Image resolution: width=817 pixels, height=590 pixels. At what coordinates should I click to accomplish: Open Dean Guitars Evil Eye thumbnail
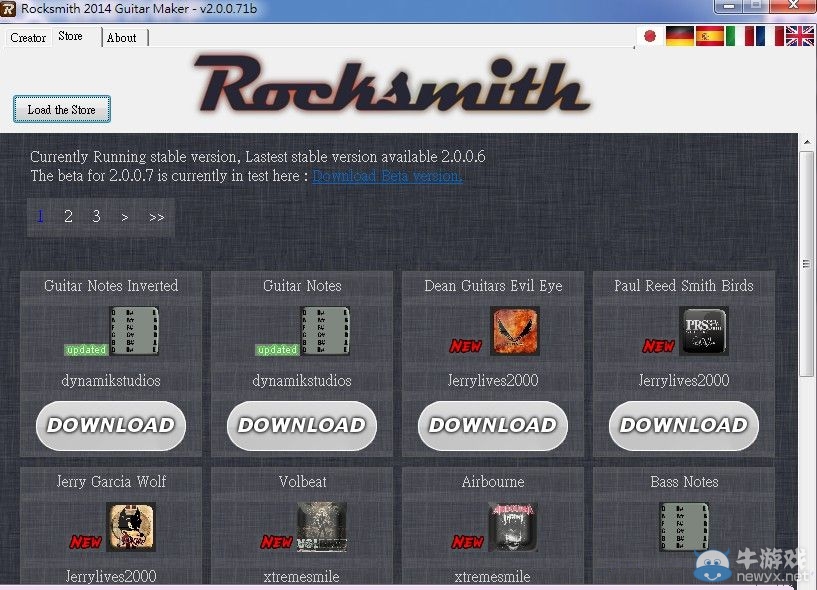(515, 331)
